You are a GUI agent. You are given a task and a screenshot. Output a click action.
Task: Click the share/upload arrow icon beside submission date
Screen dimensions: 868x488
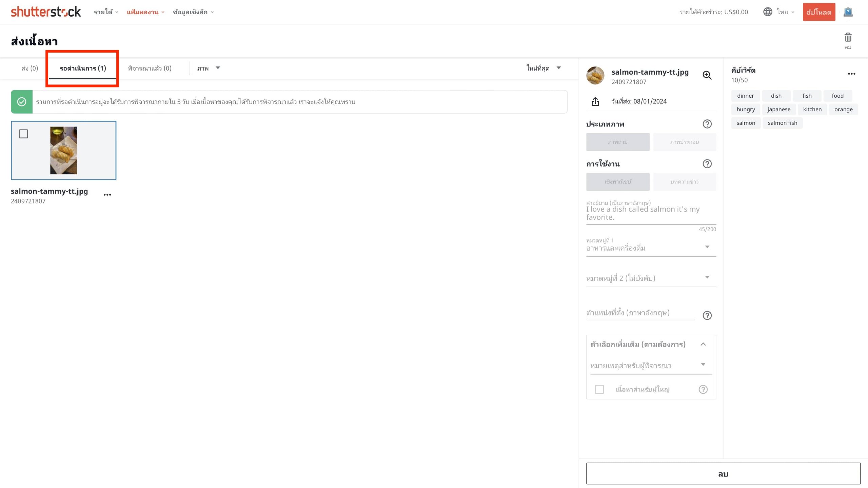tap(595, 101)
